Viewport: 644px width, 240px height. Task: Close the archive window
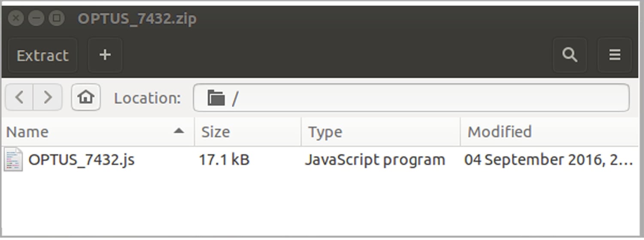(16, 18)
